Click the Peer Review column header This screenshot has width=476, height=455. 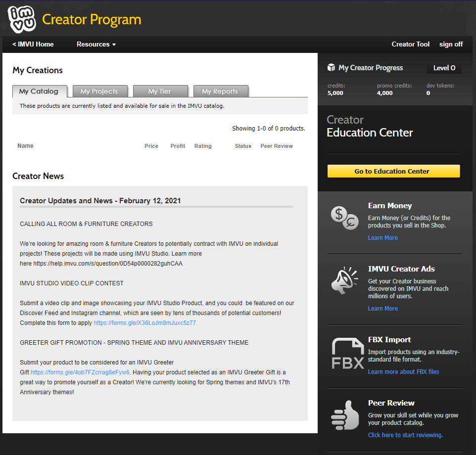pos(277,146)
